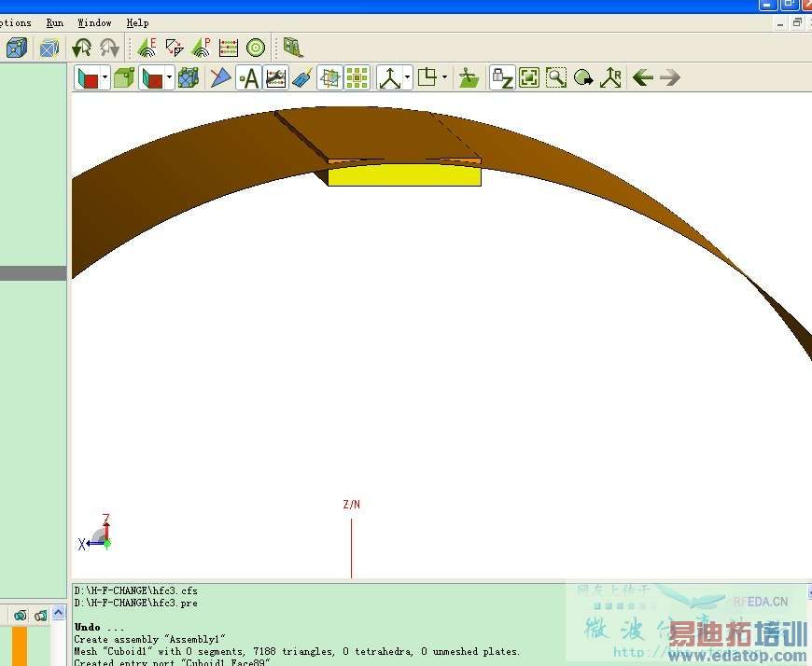
Task: Click the abacus with wrench icon
Action: coord(276,78)
